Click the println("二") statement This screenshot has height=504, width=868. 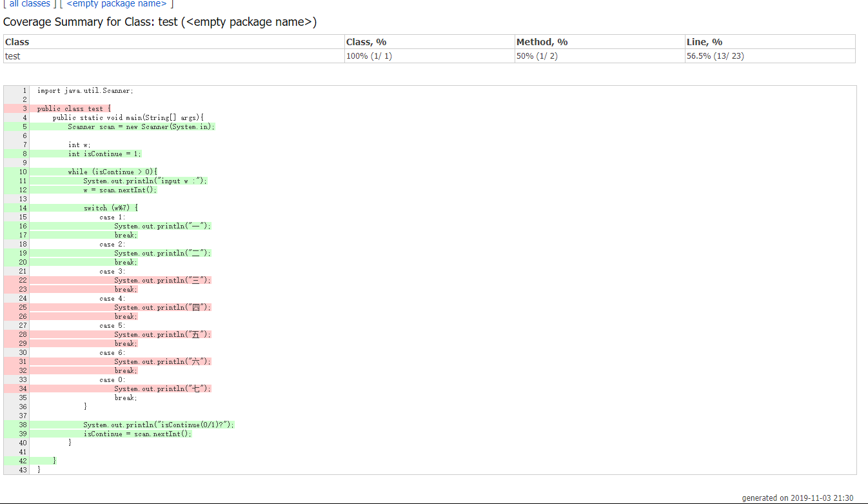[163, 253]
